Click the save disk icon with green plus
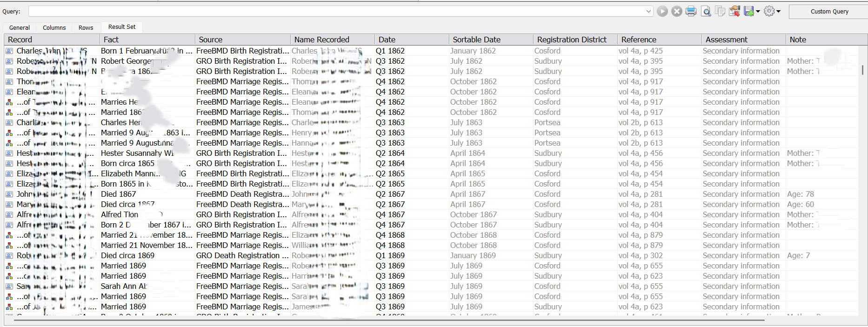868x327 pixels. tap(748, 11)
